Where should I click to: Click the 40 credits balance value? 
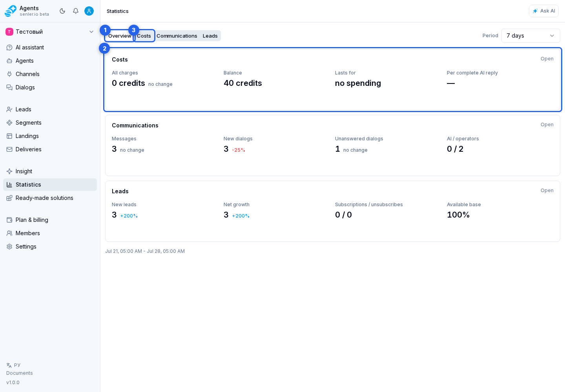coord(243,83)
